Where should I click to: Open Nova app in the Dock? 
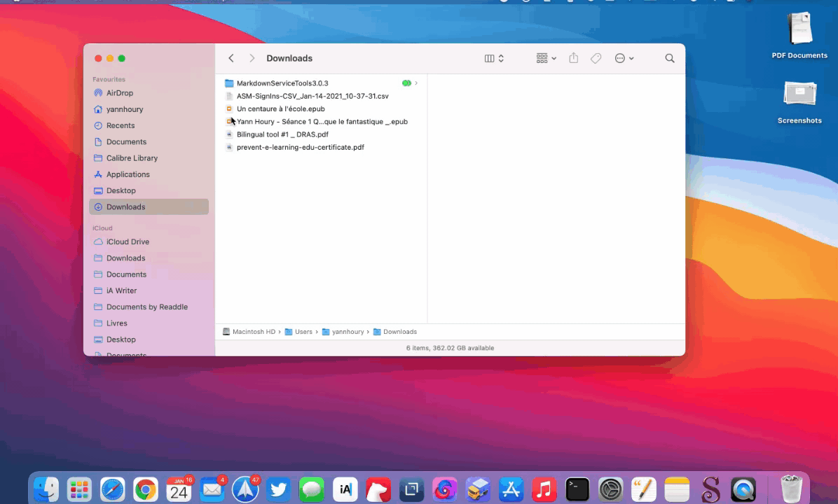(445, 489)
